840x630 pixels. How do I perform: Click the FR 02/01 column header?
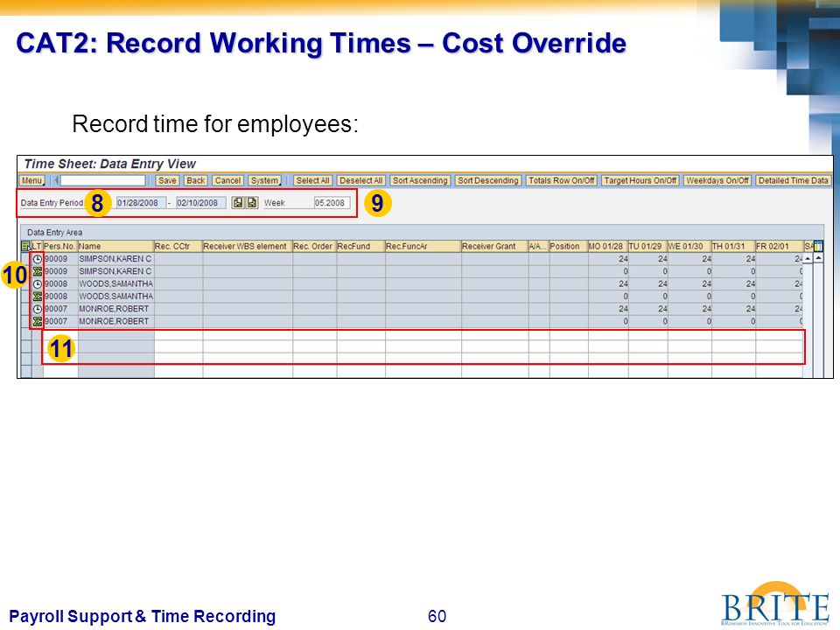click(x=780, y=247)
